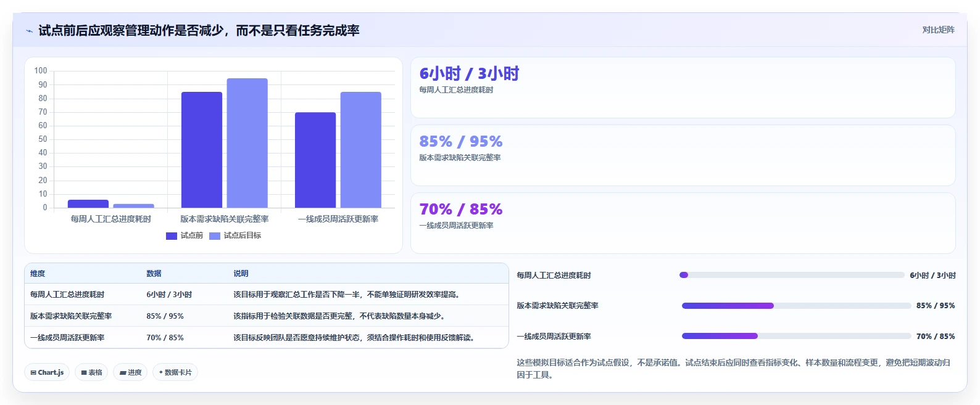Click the 版本需求缺陷关联完整率 progress bar
This screenshot has height=405, width=980.
[x=796, y=306]
